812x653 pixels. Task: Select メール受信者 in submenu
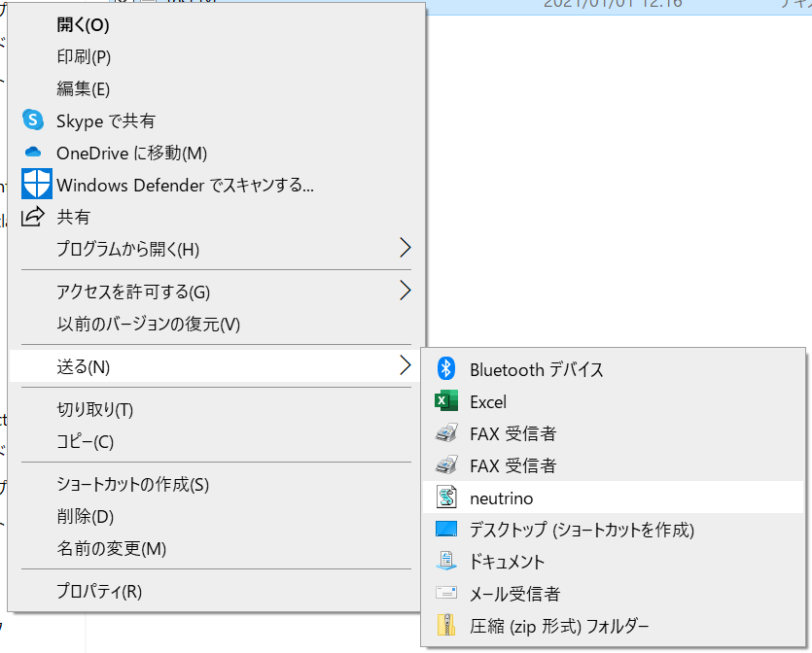tap(614, 594)
